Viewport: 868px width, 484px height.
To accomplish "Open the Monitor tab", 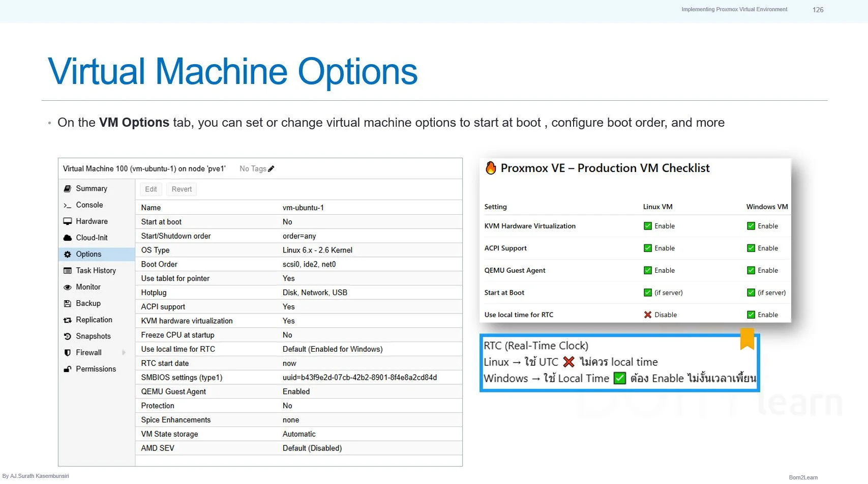I will point(97,287).
